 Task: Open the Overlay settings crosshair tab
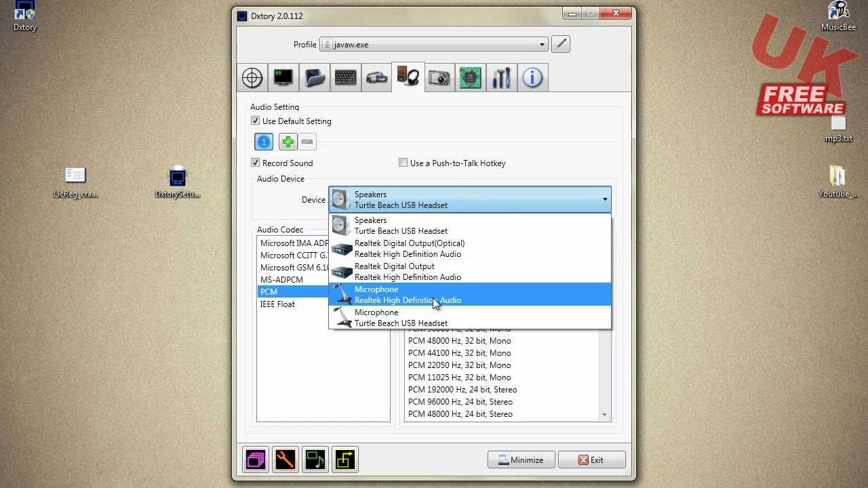click(x=252, y=78)
